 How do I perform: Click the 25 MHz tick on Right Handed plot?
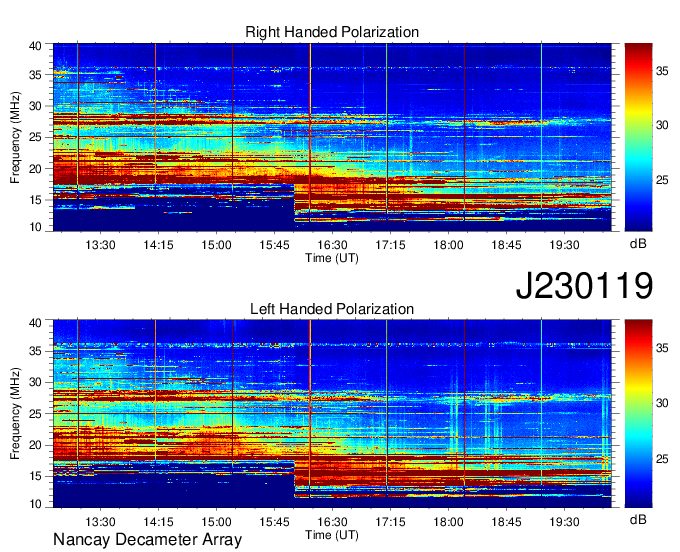tap(35, 137)
